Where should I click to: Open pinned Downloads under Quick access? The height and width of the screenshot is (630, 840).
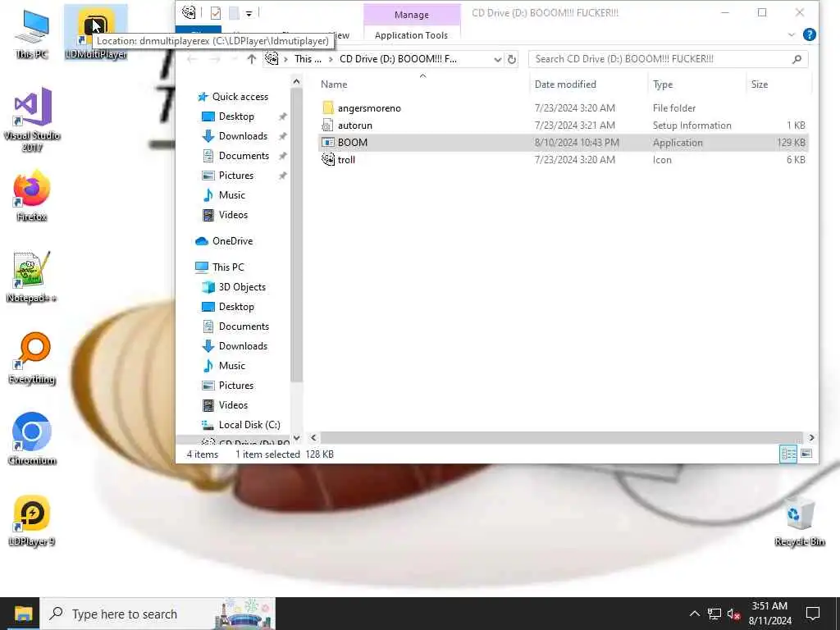(x=243, y=136)
